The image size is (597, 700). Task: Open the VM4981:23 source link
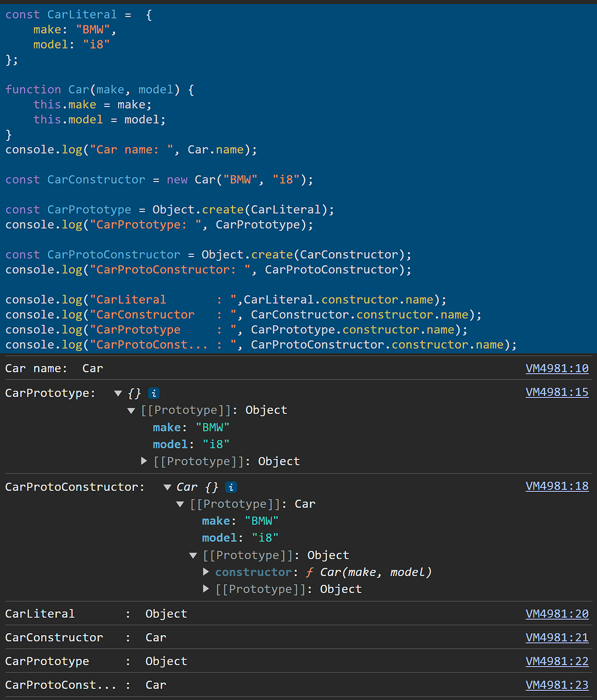click(557, 685)
